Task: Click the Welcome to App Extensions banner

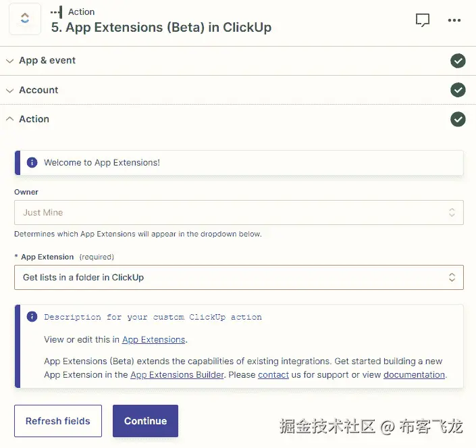Action: pos(239,162)
